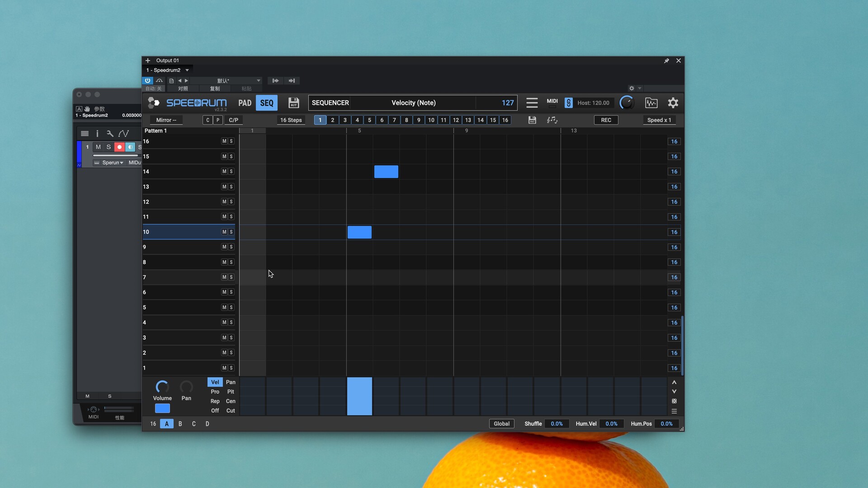
Task: Open the 16 Steps length dropdown
Action: coord(291,120)
